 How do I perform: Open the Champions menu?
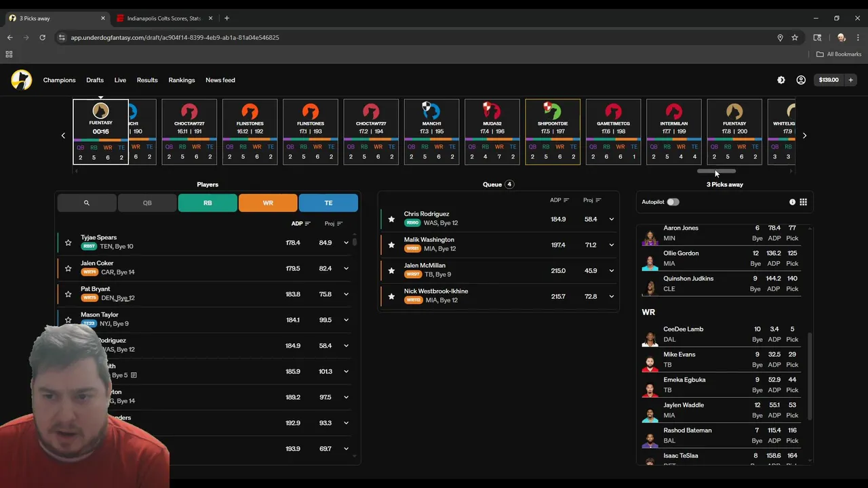(60, 80)
